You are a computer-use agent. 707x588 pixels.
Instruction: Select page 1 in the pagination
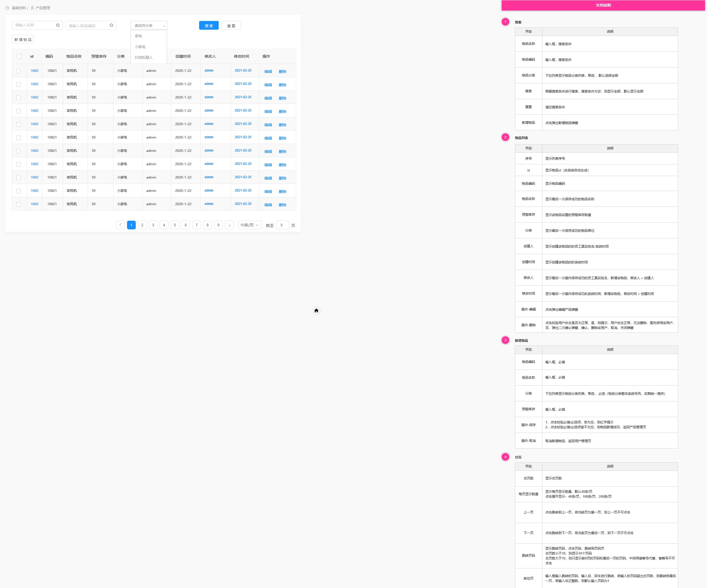click(x=131, y=225)
